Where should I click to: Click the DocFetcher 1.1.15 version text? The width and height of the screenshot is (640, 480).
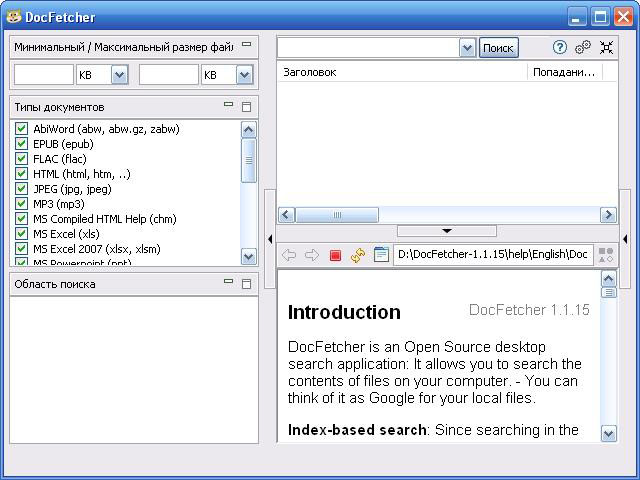click(529, 310)
